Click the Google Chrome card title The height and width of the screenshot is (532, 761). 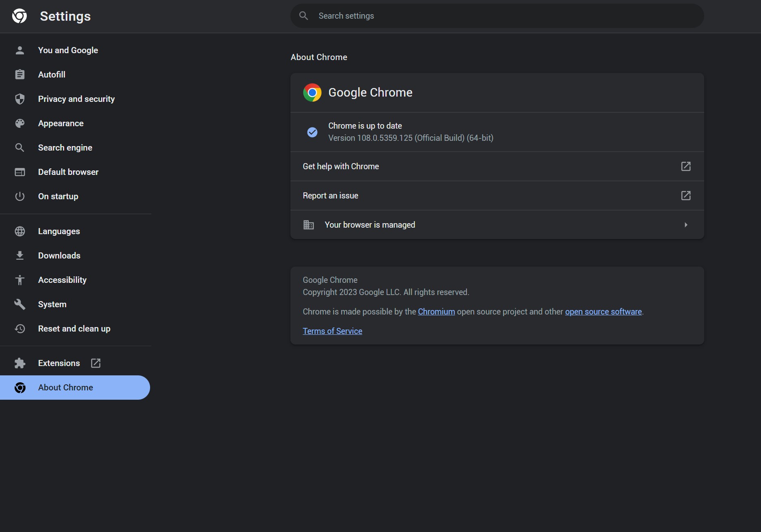click(x=370, y=93)
